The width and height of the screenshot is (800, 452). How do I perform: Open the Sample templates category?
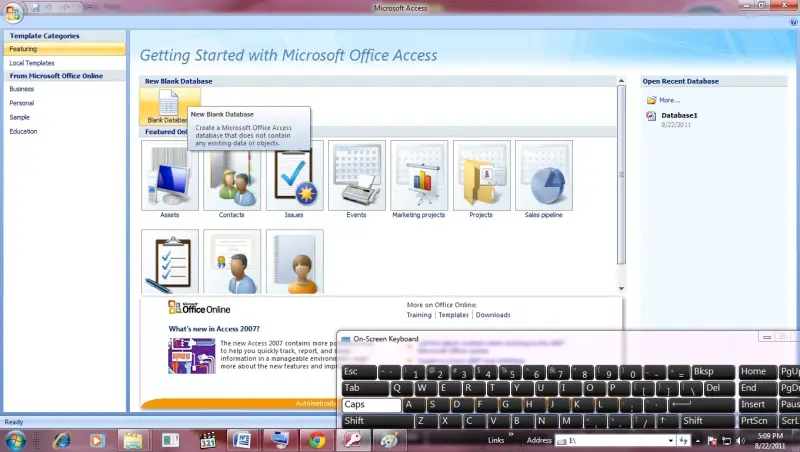19,117
